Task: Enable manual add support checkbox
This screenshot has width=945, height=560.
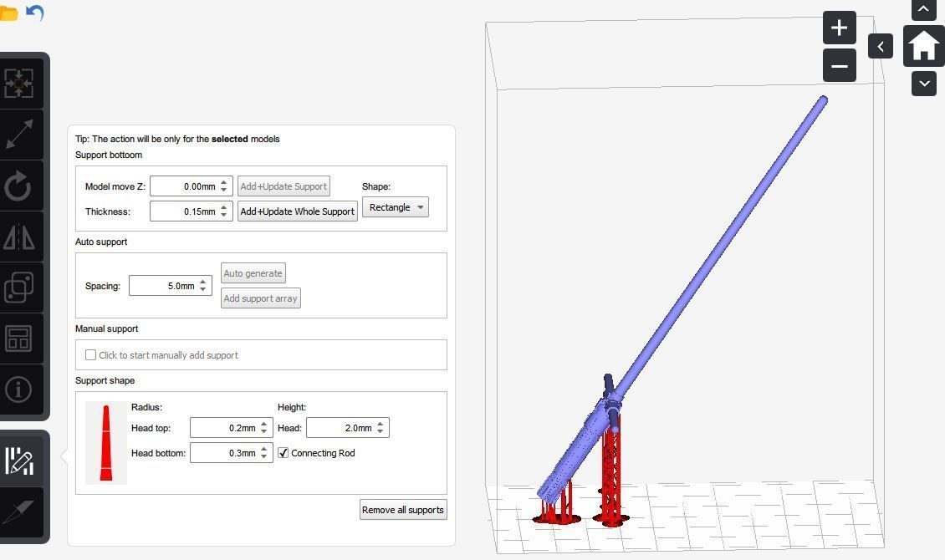Action: (91, 355)
